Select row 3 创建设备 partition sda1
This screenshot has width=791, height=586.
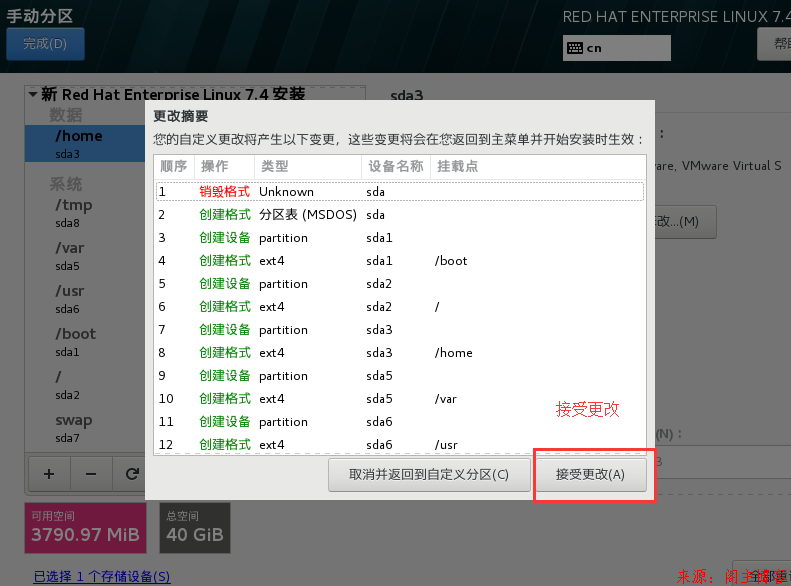(x=400, y=238)
